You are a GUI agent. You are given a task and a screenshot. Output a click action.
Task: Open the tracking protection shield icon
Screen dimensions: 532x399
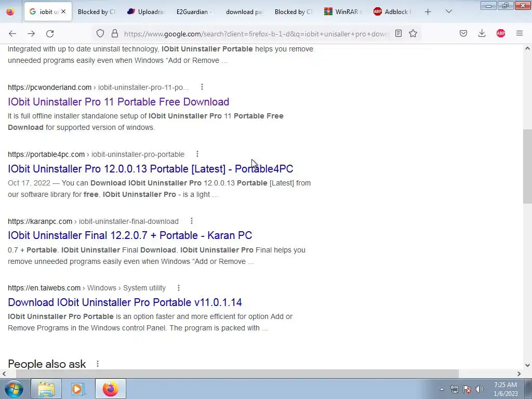click(x=100, y=33)
